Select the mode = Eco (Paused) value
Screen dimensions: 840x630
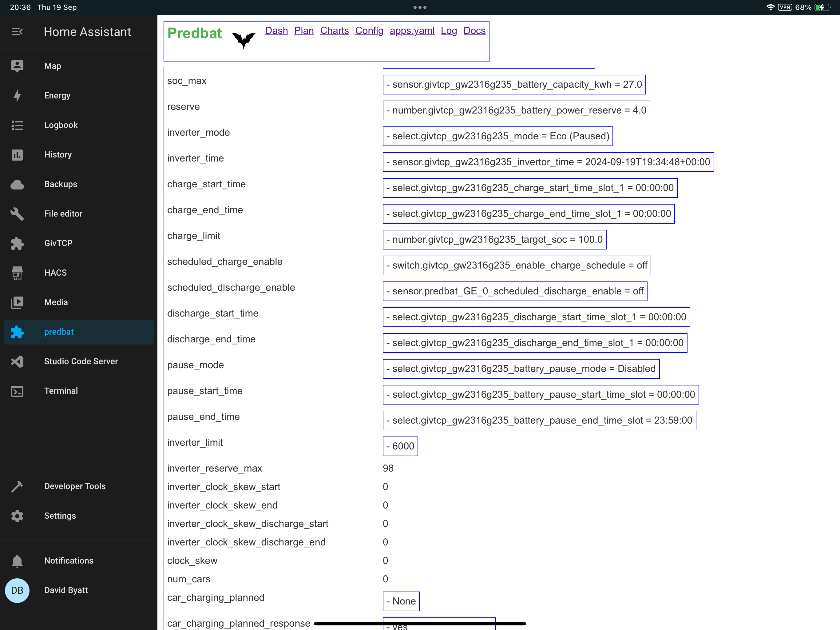pyautogui.click(x=498, y=136)
